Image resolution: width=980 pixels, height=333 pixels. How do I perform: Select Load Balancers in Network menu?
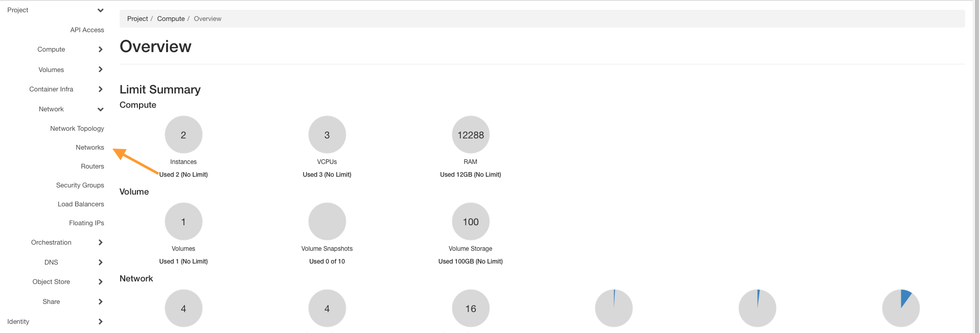click(81, 204)
